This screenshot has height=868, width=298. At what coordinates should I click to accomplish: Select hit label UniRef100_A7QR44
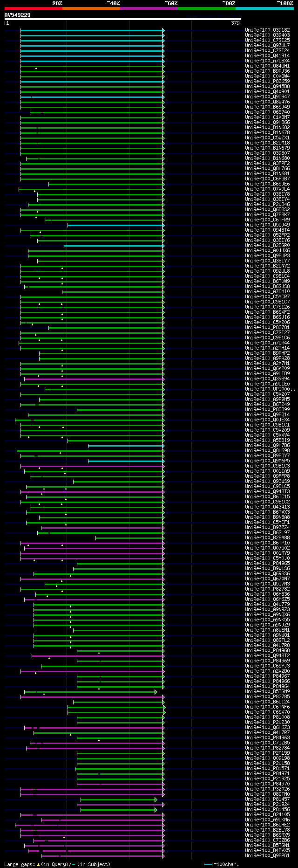click(x=267, y=343)
